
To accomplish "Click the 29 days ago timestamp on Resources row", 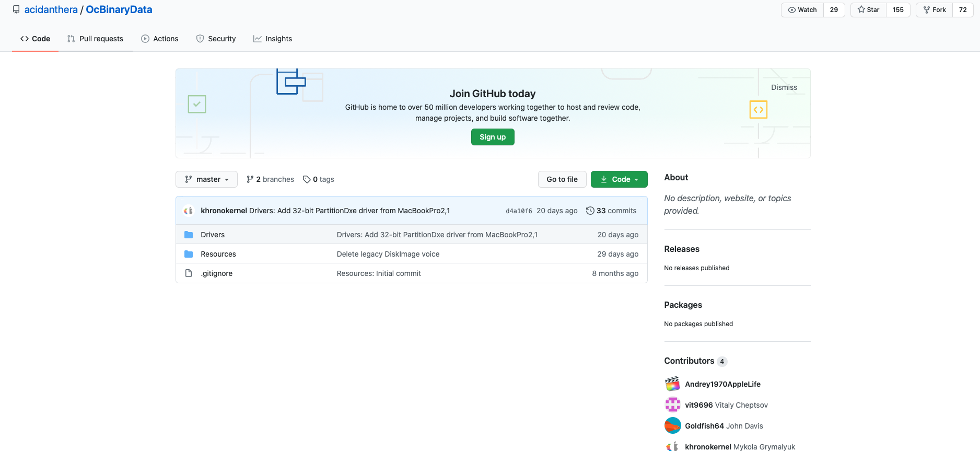I will click(618, 254).
